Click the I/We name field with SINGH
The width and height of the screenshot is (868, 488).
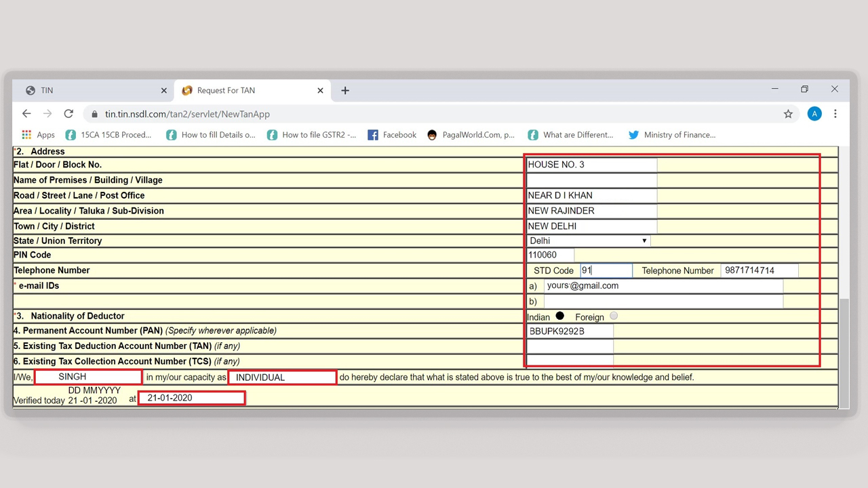pyautogui.click(x=88, y=377)
